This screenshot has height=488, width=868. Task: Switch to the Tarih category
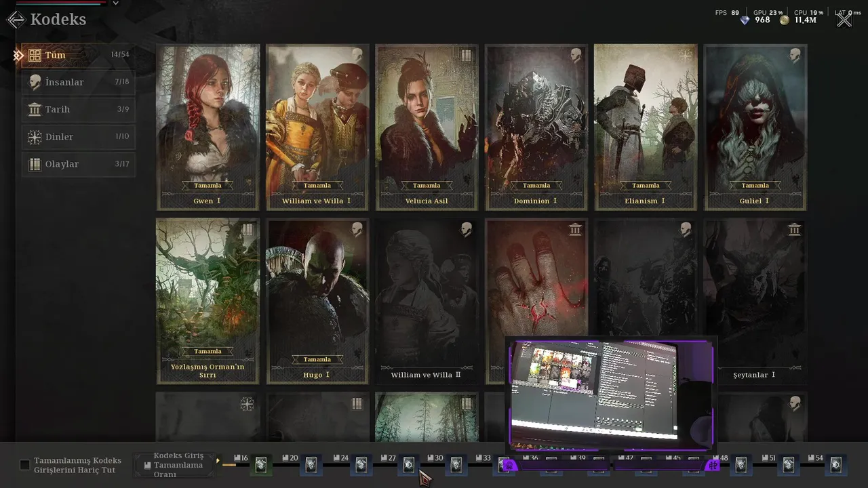coord(78,109)
